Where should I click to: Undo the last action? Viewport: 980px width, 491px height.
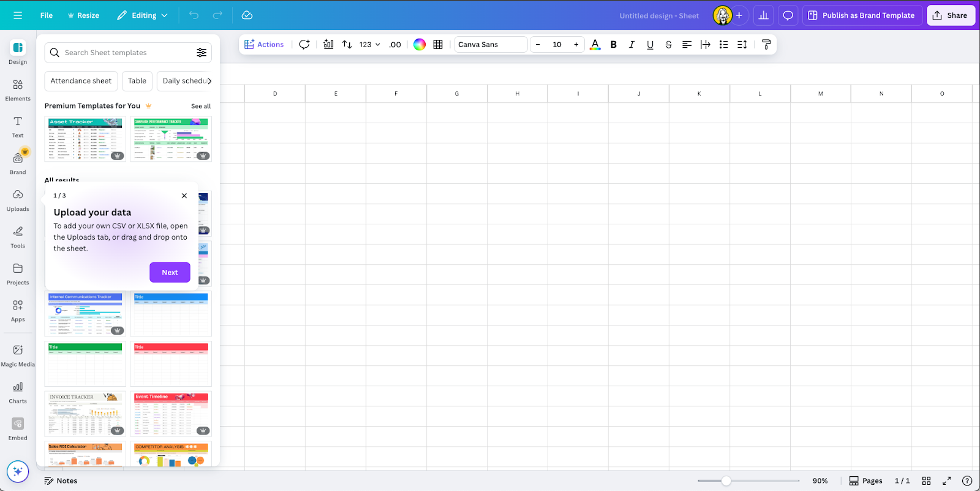coord(194,15)
